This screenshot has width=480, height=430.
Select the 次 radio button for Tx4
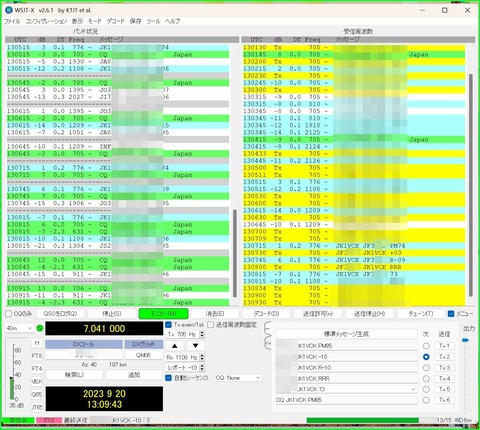pos(426,379)
